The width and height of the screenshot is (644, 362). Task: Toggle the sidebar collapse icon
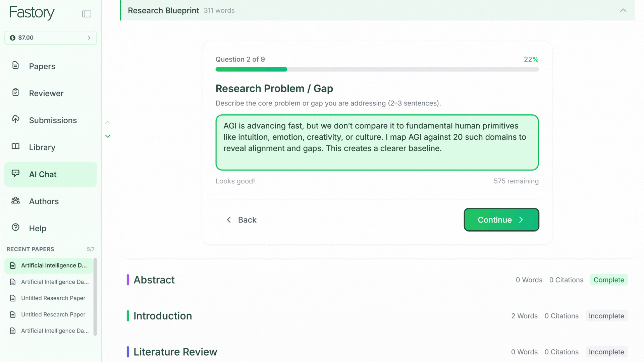point(87,14)
